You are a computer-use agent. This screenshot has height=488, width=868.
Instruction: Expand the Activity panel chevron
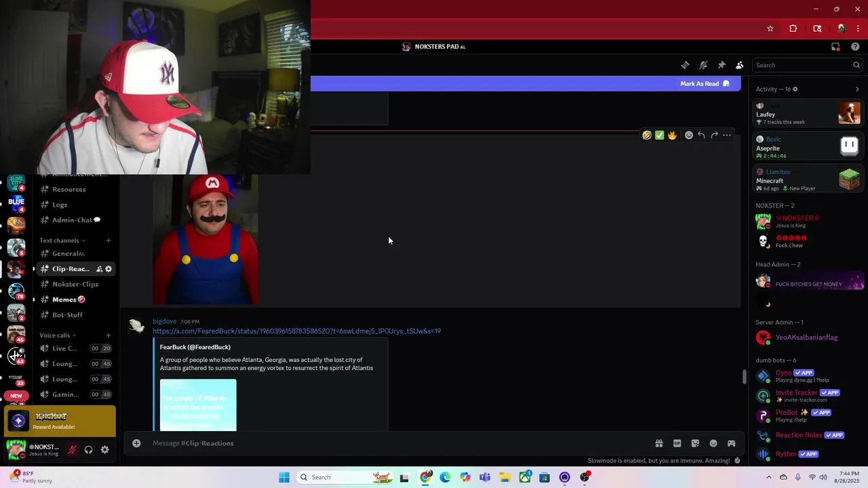click(857, 89)
